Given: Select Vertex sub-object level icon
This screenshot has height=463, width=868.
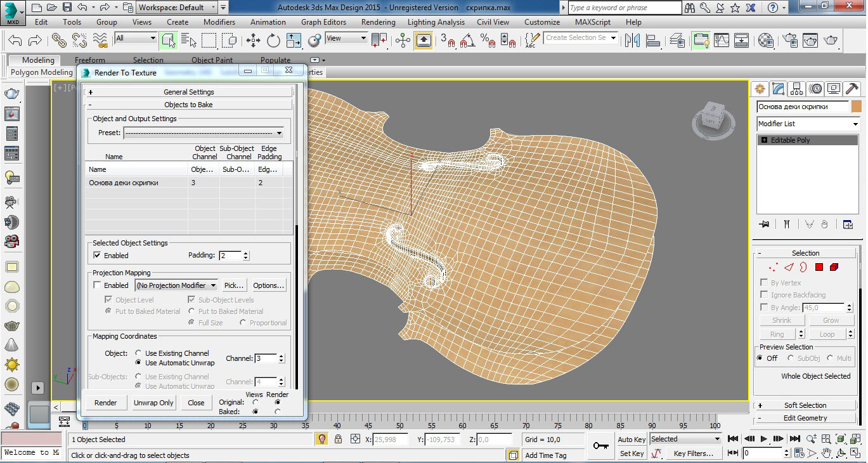Looking at the screenshot, I should tap(773, 268).
